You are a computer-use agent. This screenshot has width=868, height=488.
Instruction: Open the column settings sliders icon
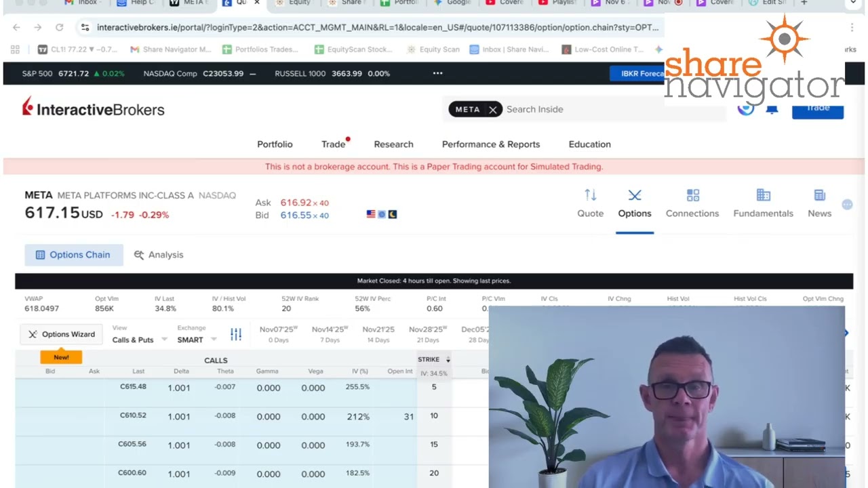coord(236,334)
